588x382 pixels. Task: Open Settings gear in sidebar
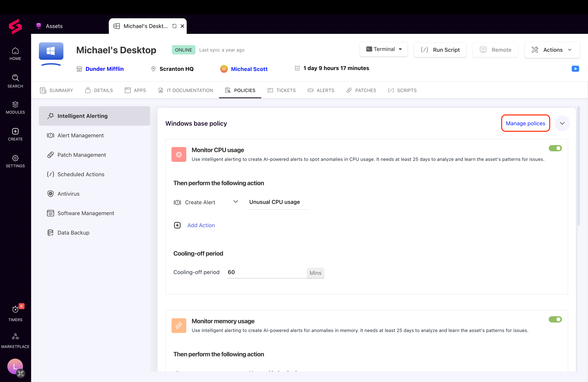15,161
